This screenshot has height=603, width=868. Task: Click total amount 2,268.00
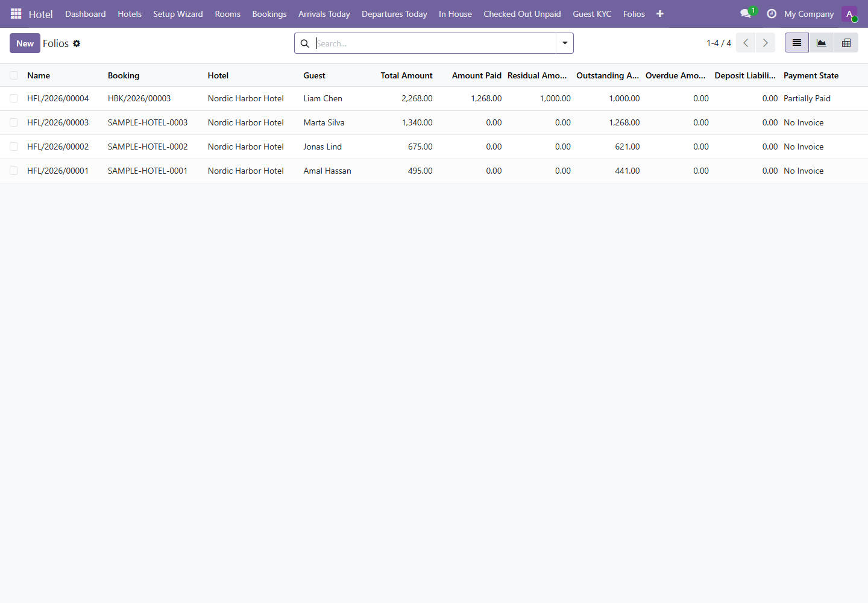417,98
